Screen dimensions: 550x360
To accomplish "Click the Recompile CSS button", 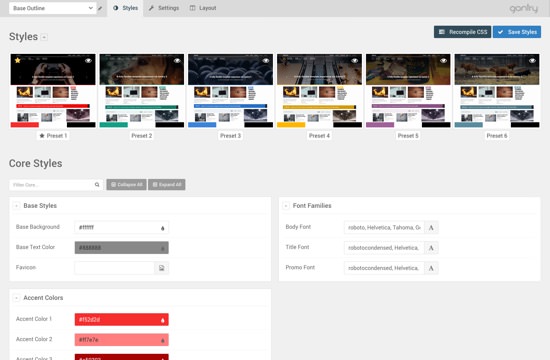I will 462,32.
